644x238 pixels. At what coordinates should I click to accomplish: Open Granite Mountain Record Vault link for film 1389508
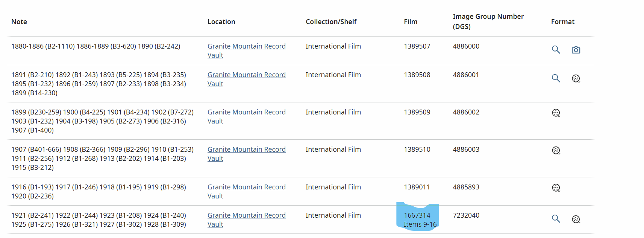point(247,79)
